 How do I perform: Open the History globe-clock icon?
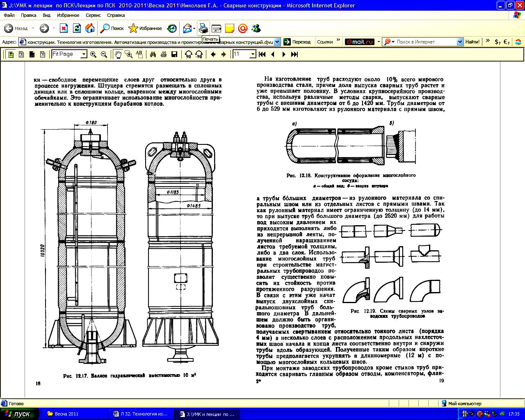coord(172,28)
